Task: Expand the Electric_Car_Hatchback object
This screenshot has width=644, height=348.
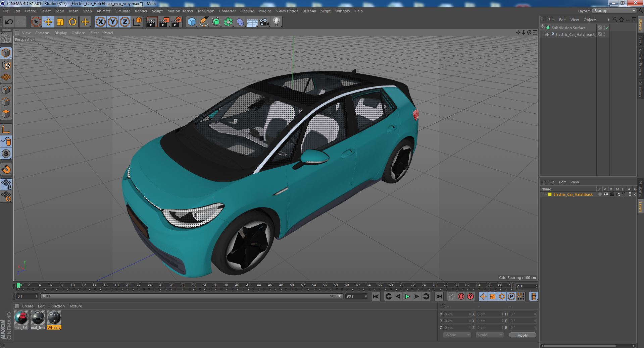Action: click(x=546, y=35)
